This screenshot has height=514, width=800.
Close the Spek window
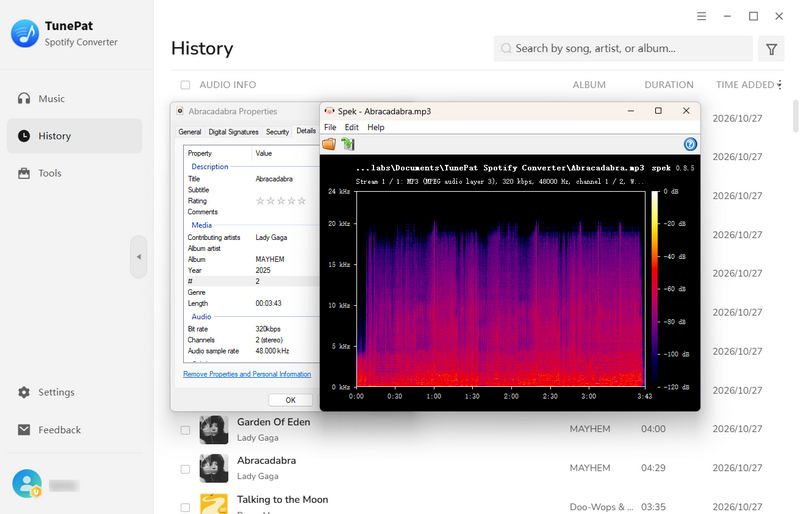[x=686, y=111]
